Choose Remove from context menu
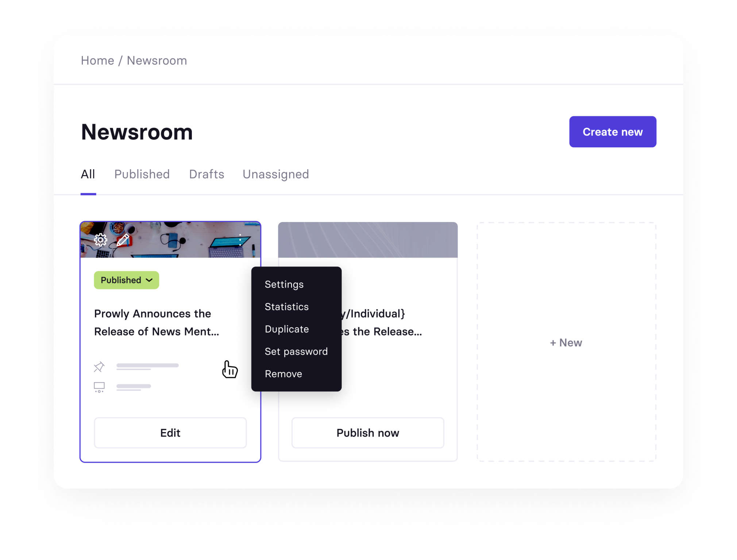 point(283,374)
